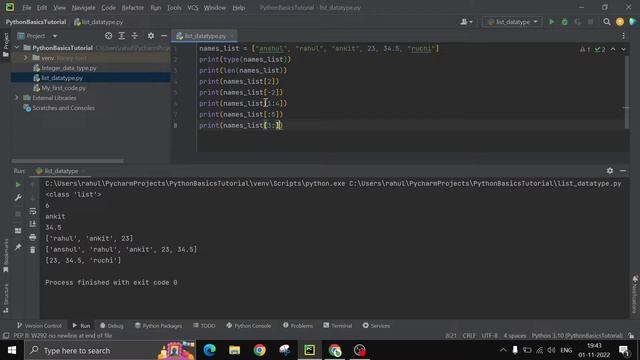Open Debug tool window button
Image resolution: width=640 pixels, height=360 pixels.
coord(111,326)
